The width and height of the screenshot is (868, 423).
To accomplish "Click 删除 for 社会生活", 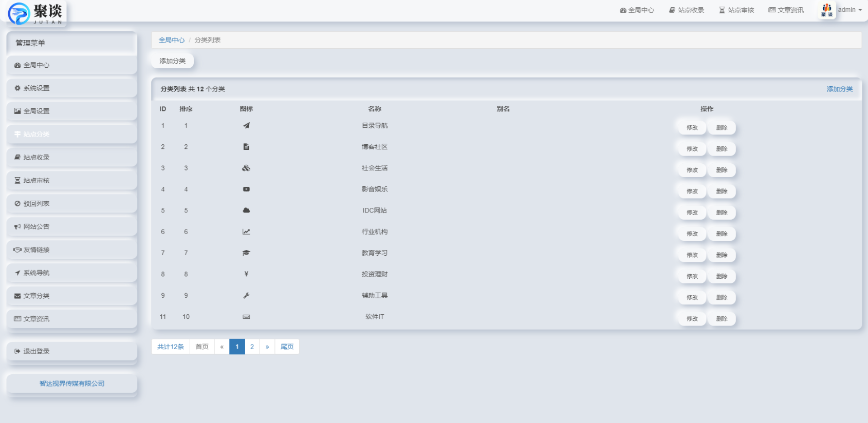I will point(722,170).
